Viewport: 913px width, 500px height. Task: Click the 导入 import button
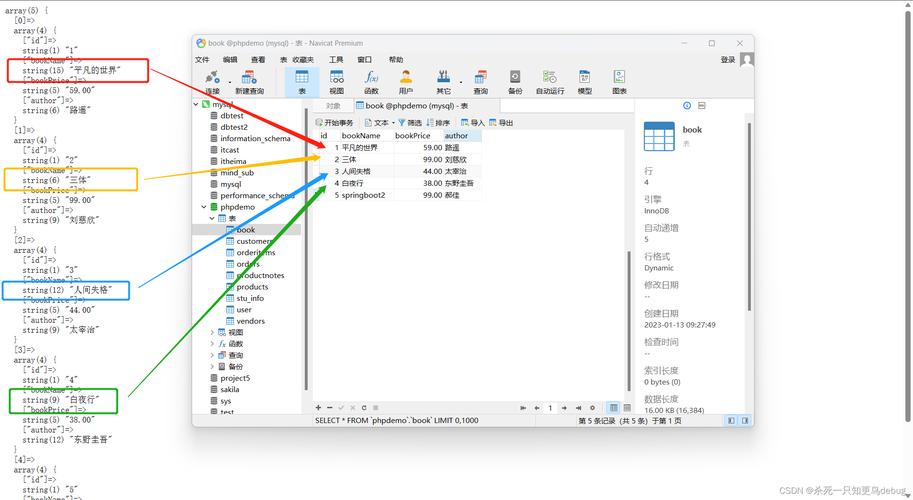pyautogui.click(x=472, y=123)
